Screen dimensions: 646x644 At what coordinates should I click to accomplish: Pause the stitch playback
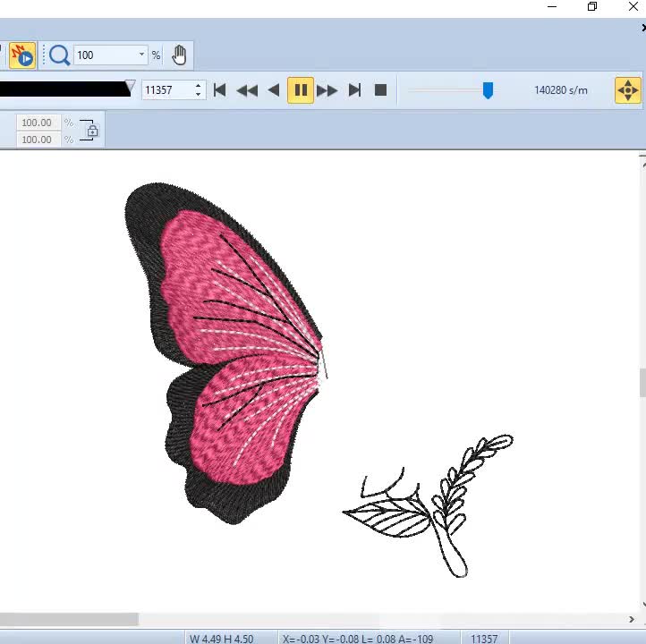coord(301,90)
